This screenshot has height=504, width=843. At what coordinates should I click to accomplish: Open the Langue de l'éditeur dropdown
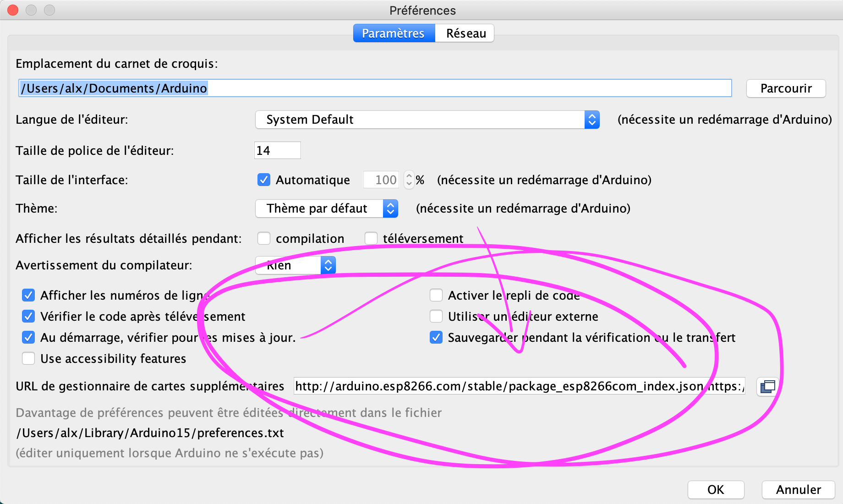(427, 120)
